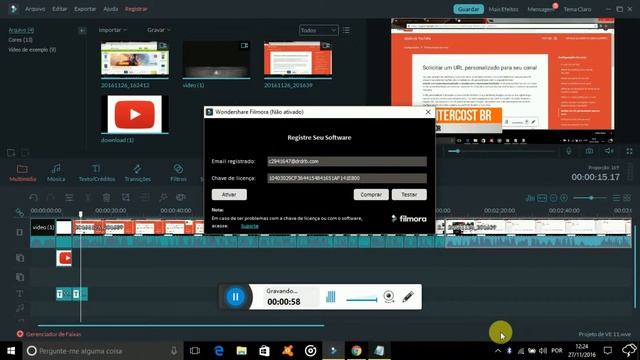Screen dimensions: 640x360
Task: Toggle the music track icon
Action: [x=20, y=307]
